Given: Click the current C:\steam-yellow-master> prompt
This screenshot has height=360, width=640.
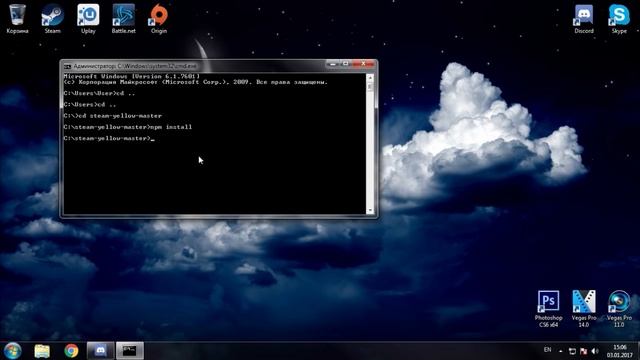Looking at the screenshot, I should pyautogui.click(x=109, y=138).
